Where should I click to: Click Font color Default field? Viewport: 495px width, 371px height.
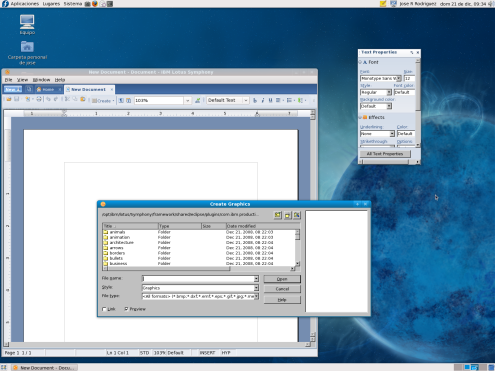tap(404, 92)
